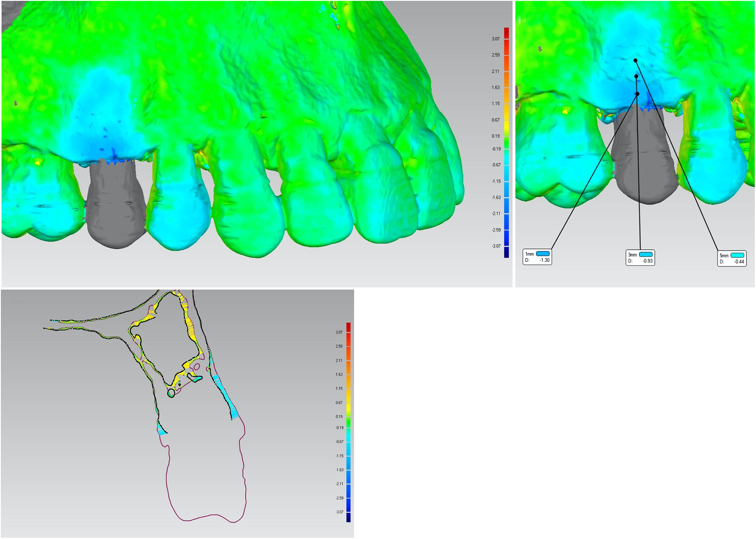Click the -2.59 value on the cross-section legend
756x539 pixels.
pyautogui.click(x=339, y=498)
